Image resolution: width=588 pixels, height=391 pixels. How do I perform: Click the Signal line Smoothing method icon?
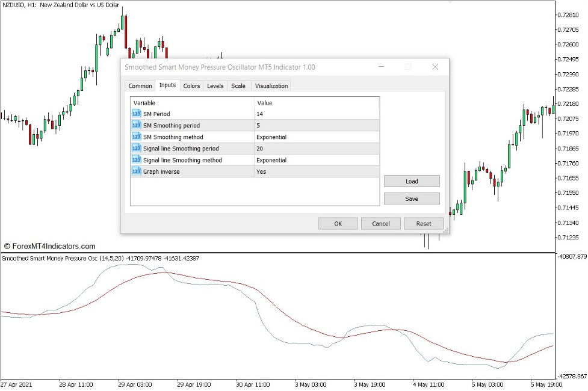pyautogui.click(x=136, y=160)
